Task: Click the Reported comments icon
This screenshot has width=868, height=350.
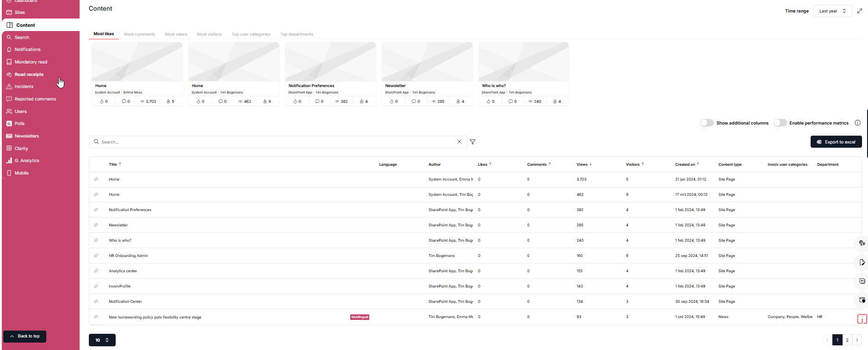Action: pos(9,99)
